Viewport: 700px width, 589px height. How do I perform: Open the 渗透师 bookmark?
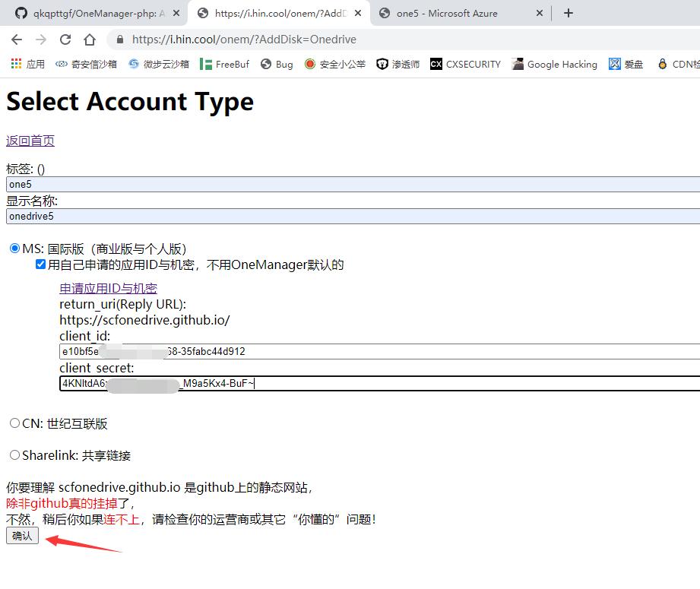coord(396,64)
